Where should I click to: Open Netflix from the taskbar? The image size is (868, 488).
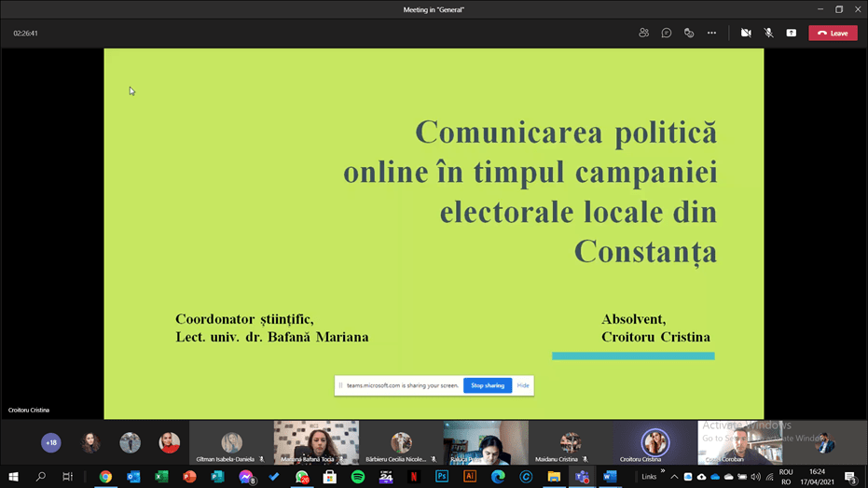tap(414, 477)
